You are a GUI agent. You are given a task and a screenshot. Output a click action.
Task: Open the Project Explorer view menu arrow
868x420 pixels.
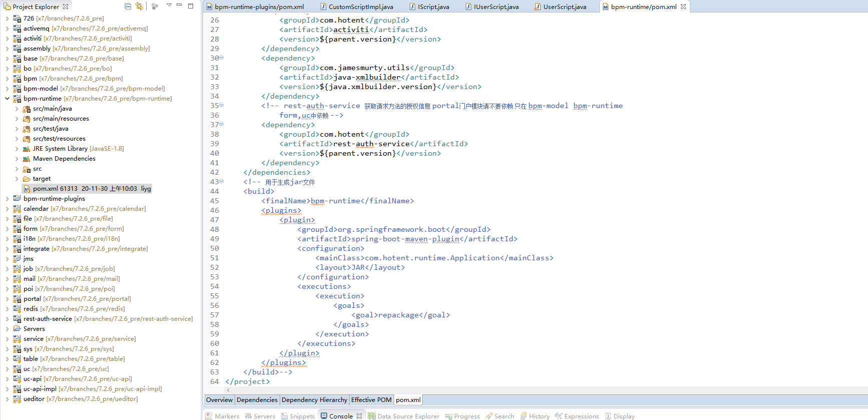click(x=169, y=5)
